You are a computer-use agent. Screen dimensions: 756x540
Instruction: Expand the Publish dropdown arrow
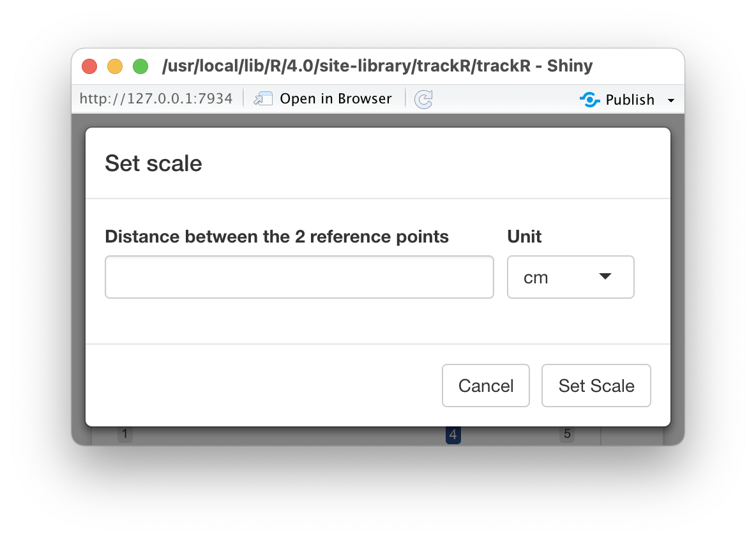[x=670, y=100]
